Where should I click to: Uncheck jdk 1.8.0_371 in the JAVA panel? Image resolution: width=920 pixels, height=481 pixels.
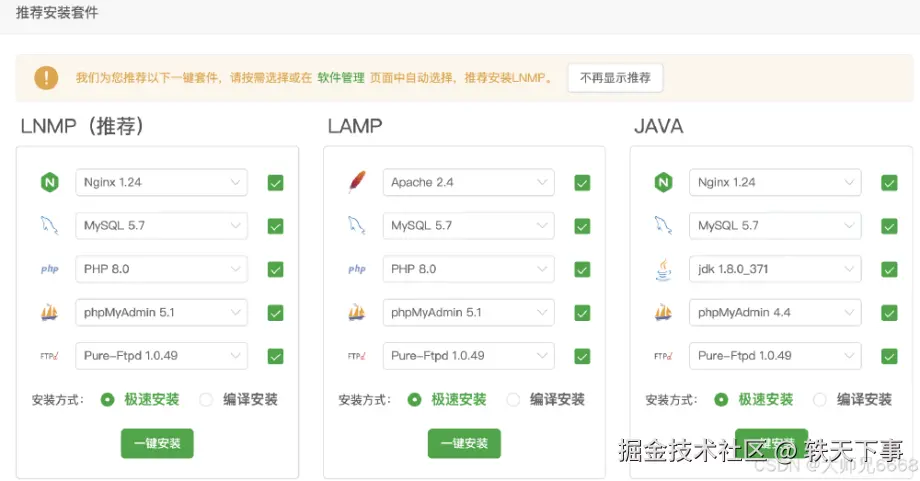889,270
